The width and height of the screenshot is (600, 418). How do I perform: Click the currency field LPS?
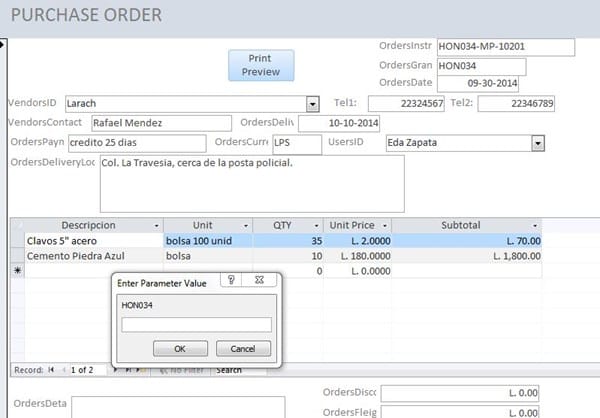[x=297, y=143]
